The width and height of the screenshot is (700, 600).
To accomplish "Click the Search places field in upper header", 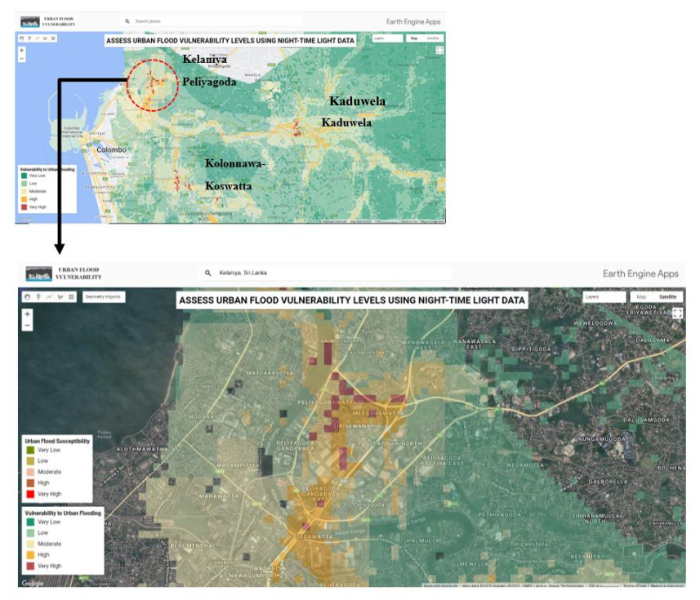I will (212, 20).
